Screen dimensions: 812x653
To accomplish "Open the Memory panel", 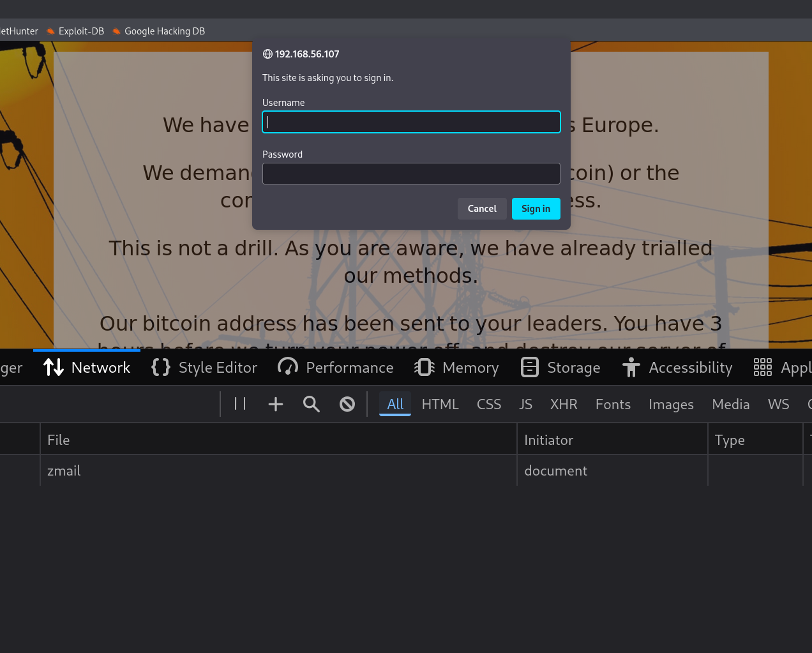I will pos(456,368).
